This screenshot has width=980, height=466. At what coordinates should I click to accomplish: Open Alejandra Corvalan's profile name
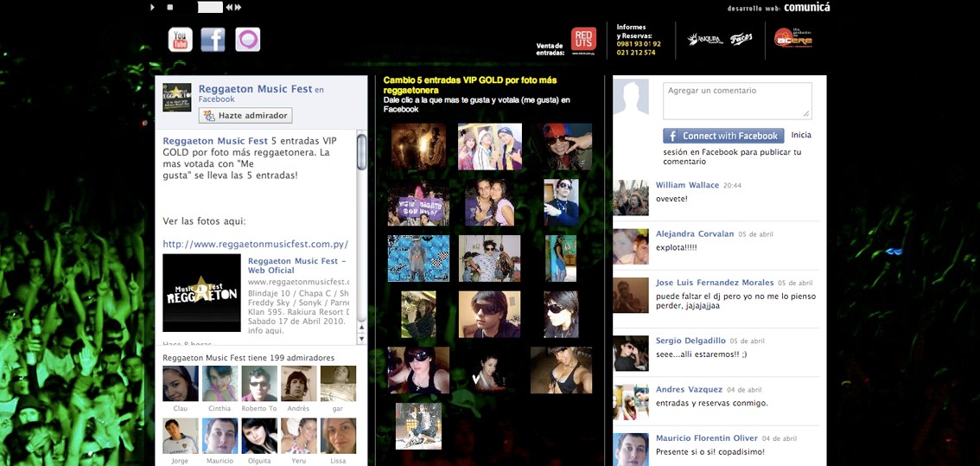(x=695, y=234)
